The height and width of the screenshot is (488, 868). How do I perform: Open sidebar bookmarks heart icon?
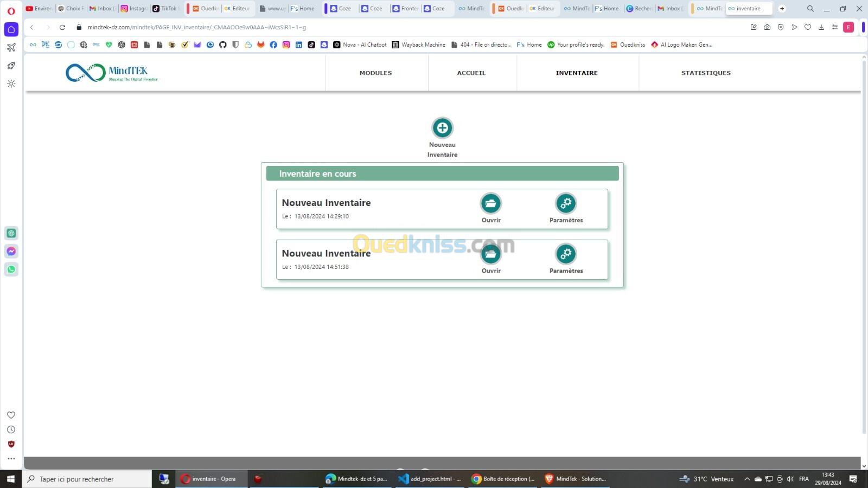tap(11, 415)
